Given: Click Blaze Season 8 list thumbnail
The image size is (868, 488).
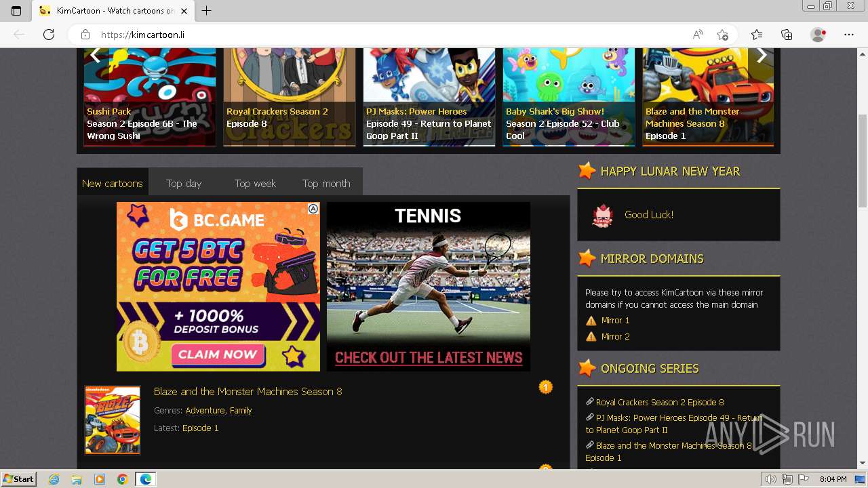Looking at the screenshot, I should (113, 420).
